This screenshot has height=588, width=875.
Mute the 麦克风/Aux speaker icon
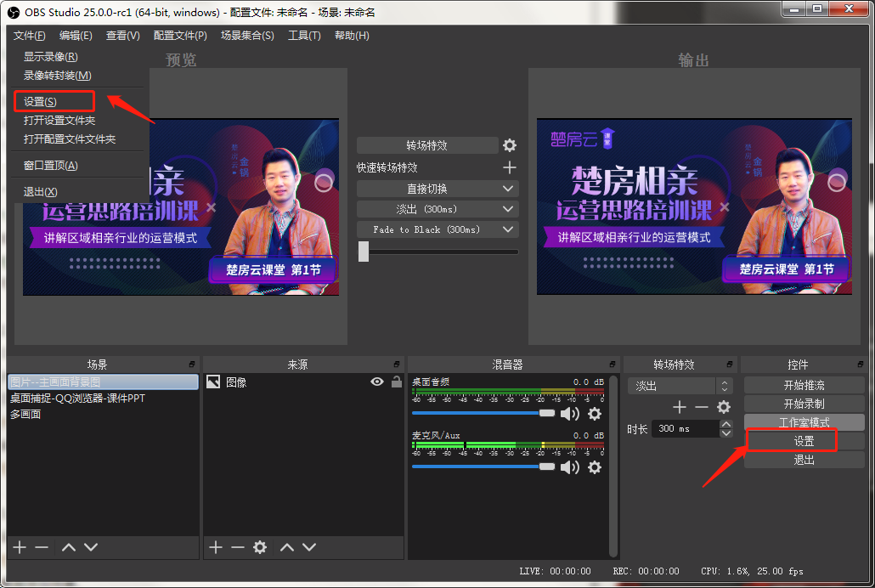click(569, 467)
